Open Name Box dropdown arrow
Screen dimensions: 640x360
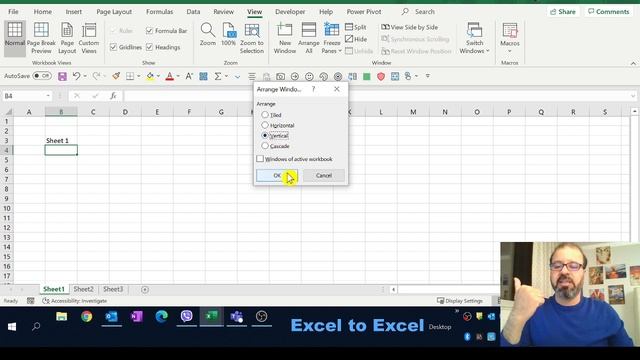(48, 96)
